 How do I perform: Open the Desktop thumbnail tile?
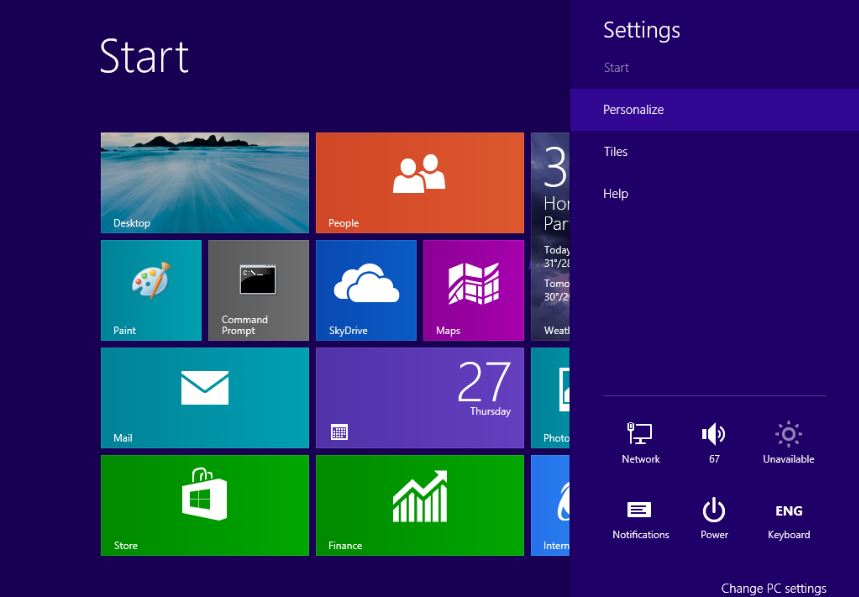[204, 182]
